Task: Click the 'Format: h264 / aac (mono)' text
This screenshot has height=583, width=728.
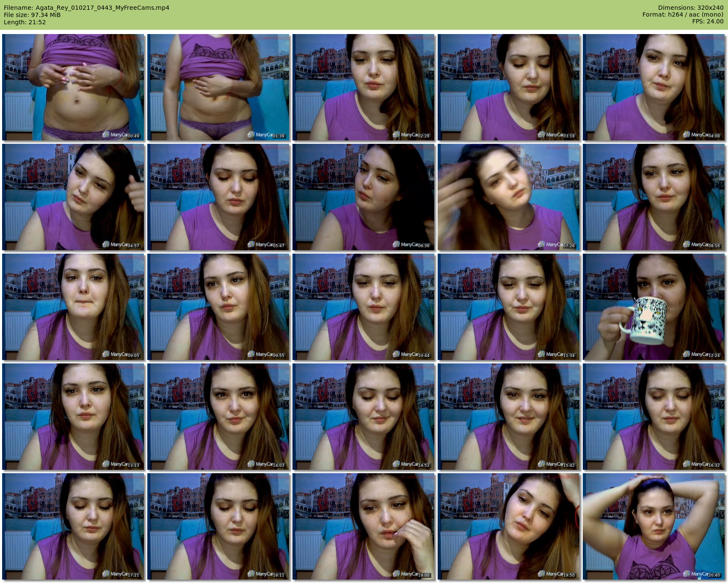Action: (683, 14)
